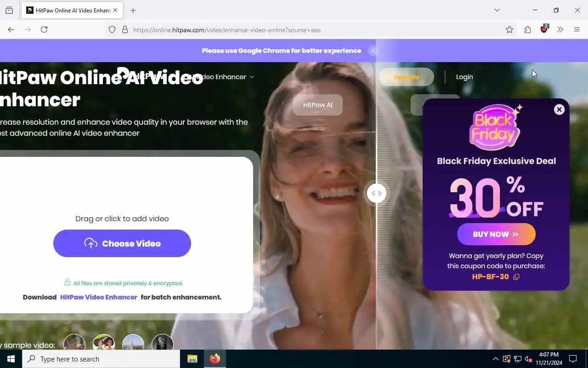588x368 pixels.
Task: Close the Black Friday deal popup
Action: 559,109
